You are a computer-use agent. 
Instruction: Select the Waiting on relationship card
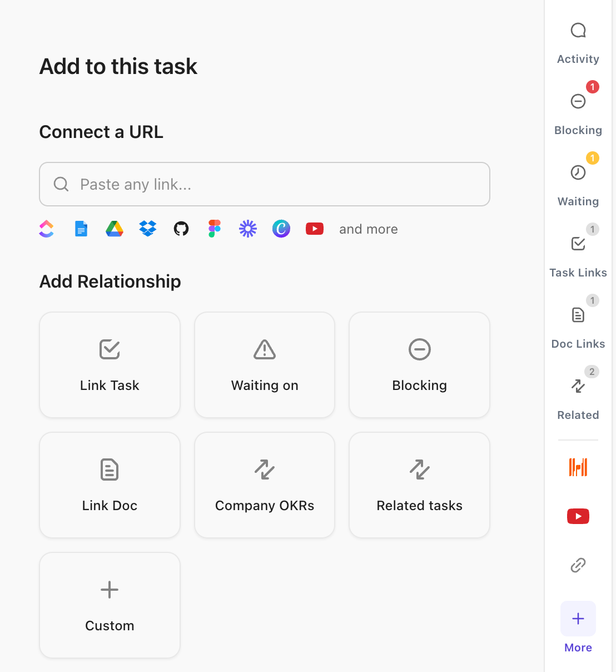(x=265, y=364)
